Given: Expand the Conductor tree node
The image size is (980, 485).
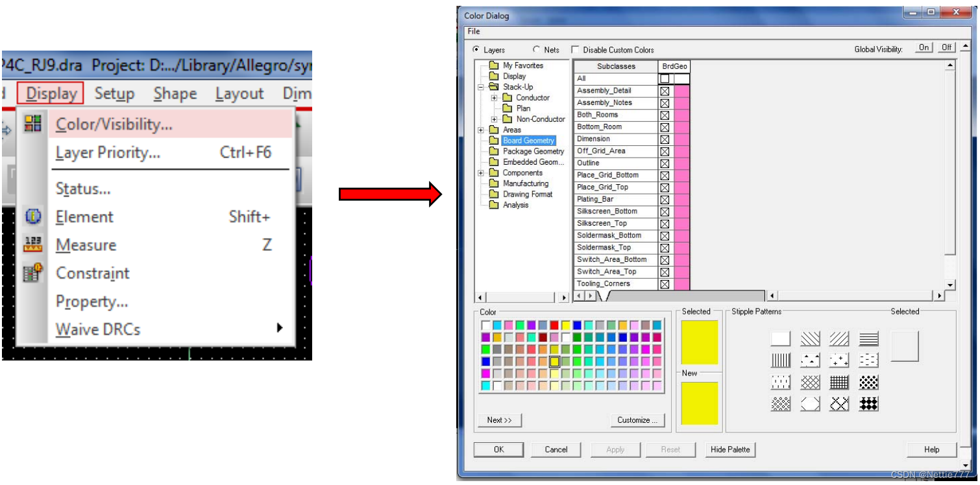Looking at the screenshot, I should coord(495,98).
